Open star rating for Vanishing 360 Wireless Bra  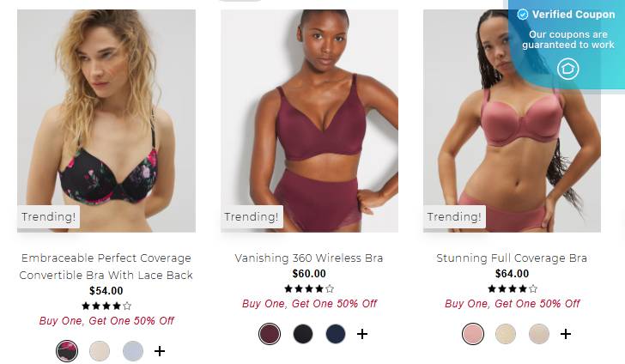(x=309, y=288)
